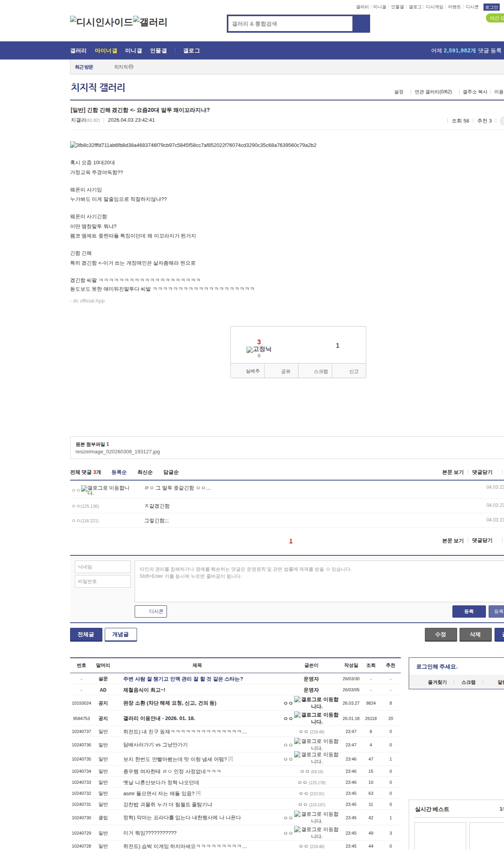Open post 강찬밥 괴물쥐 누가 더 림월드 플탐기냐

click(168, 804)
